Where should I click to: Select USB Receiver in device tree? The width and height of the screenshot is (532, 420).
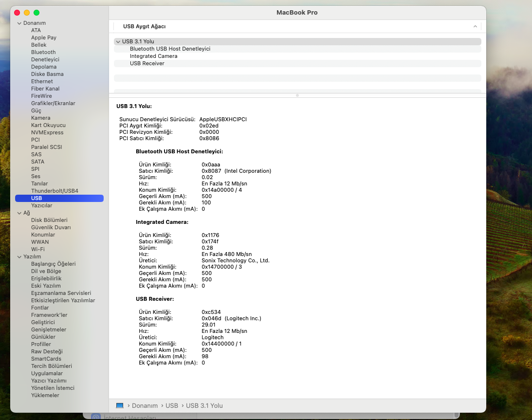147,63
